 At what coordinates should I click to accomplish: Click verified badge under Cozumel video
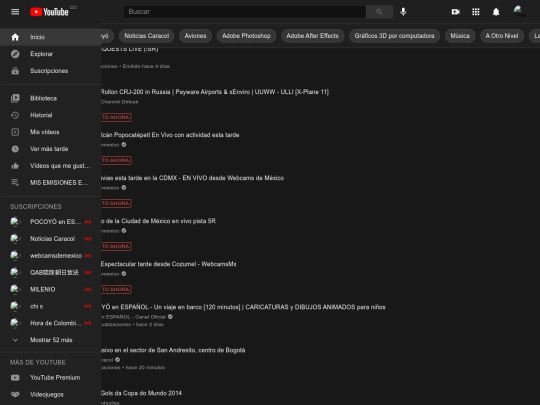(x=124, y=274)
